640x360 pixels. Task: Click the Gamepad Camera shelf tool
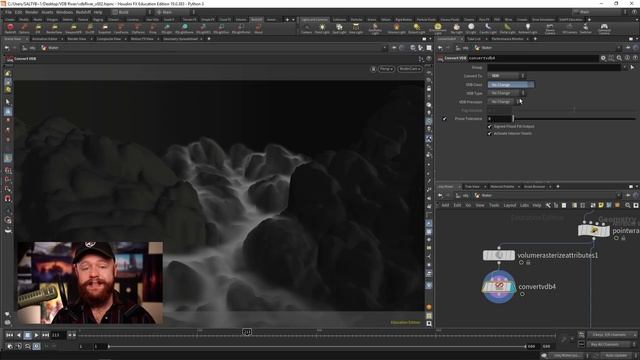pyautogui.click(x=604, y=29)
